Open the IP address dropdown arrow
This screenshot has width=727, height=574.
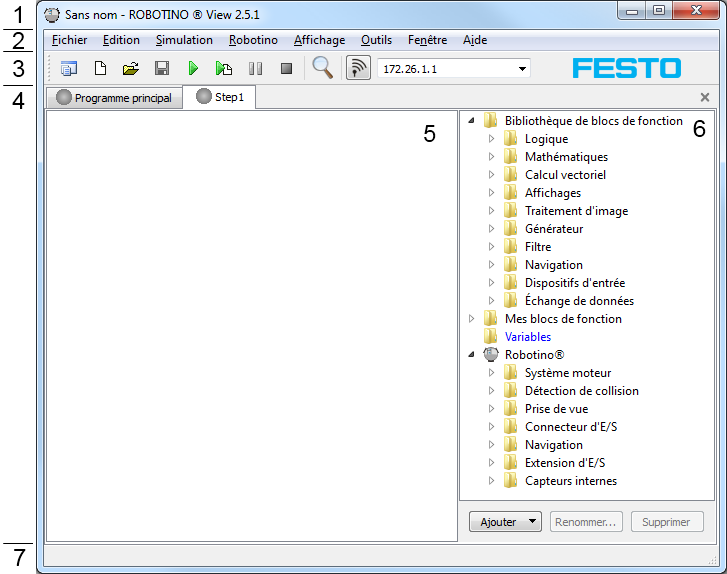[523, 69]
